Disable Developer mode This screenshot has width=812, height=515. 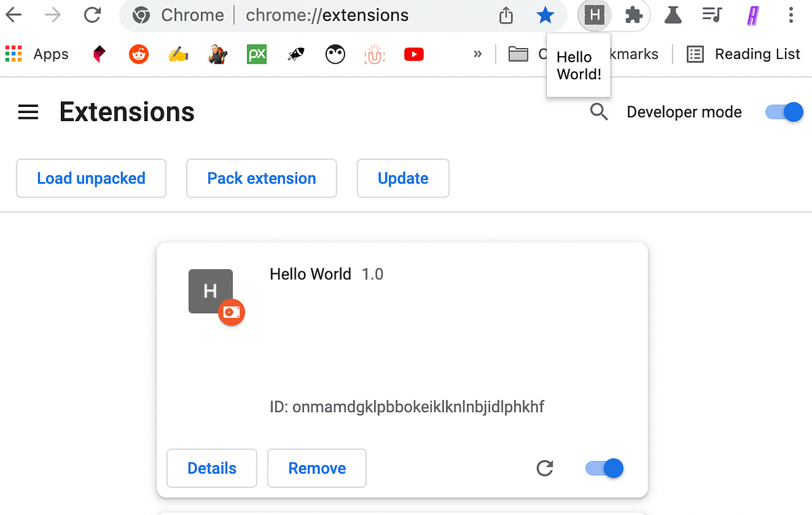[x=784, y=112]
